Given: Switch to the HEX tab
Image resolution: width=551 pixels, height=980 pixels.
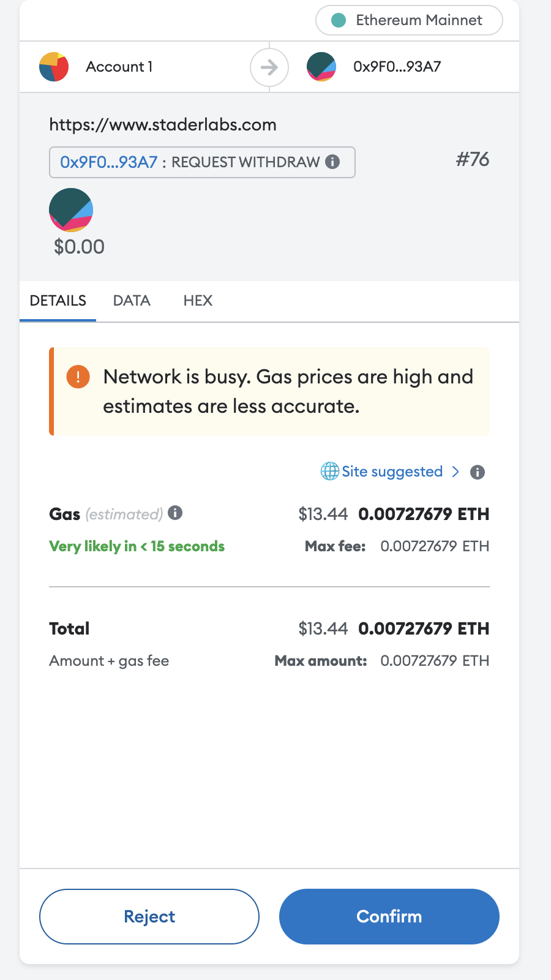Looking at the screenshot, I should [x=198, y=301].
